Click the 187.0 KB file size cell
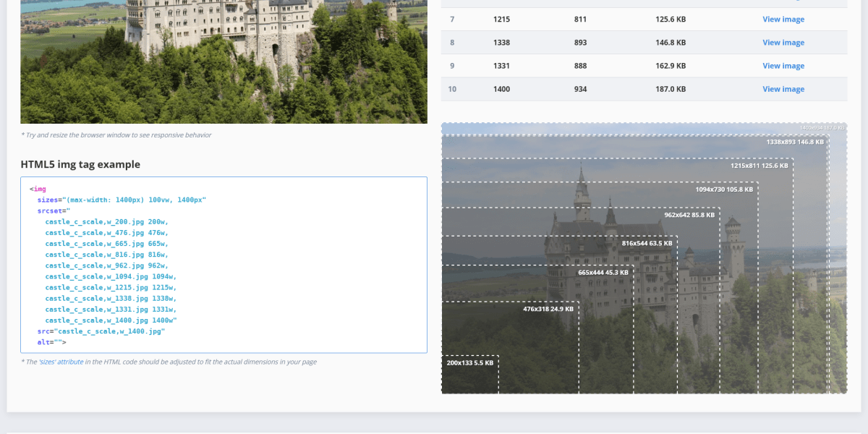This screenshot has height=434, width=868. pyautogui.click(x=670, y=89)
